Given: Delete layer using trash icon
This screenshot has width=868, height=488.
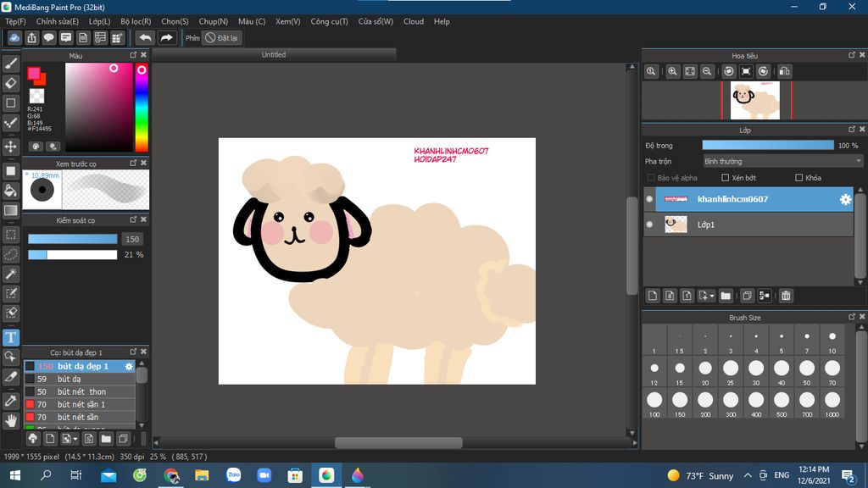Looking at the screenshot, I should [x=786, y=296].
